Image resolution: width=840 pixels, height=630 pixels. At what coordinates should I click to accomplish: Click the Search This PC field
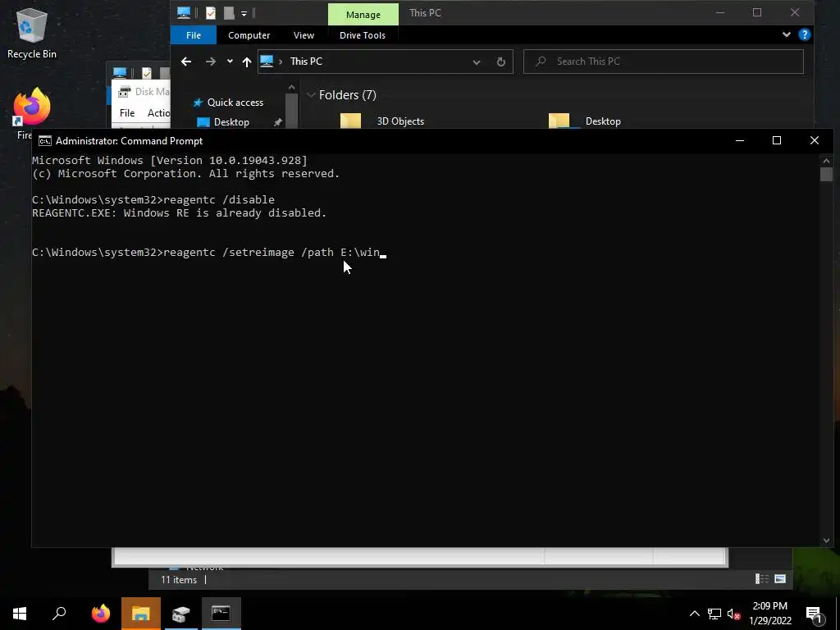click(663, 62)
